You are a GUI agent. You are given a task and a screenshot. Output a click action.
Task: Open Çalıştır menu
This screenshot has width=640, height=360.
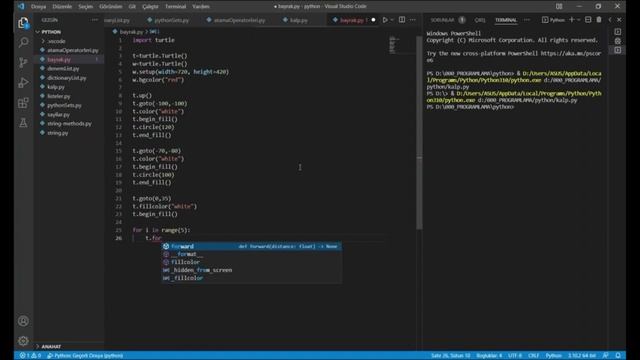pyautogui.click(x=150, y=7)
